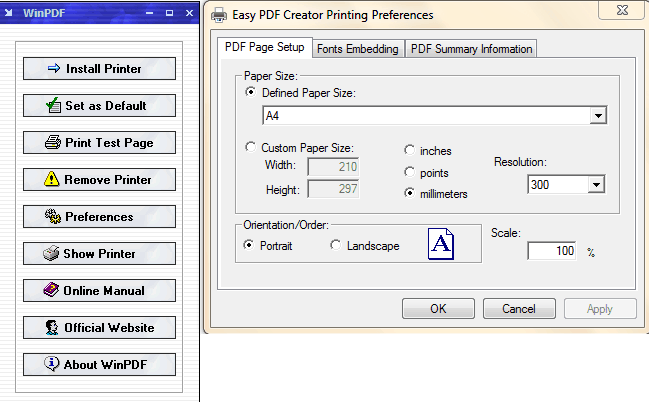
Task: Click the info bubble icon on About WinPDF
Action: [x=51, y=363]
